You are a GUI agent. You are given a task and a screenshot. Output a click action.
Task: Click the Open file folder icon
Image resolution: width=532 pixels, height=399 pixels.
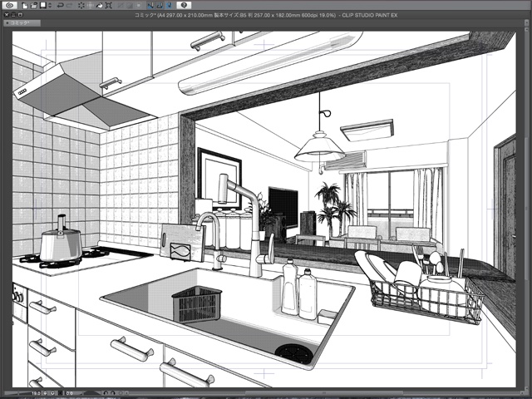pyautogui.click(x=33, y=5)
